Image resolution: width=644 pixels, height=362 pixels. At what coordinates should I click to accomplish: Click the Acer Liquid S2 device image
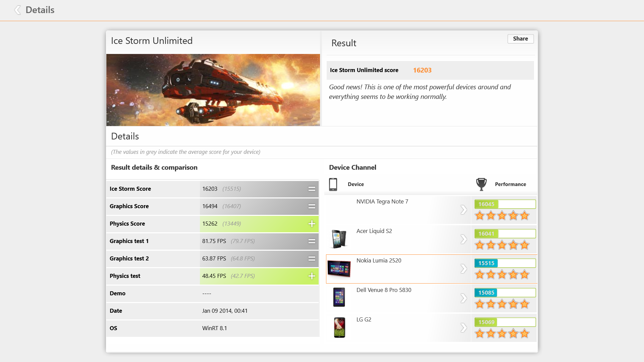[x=339, y=239]
